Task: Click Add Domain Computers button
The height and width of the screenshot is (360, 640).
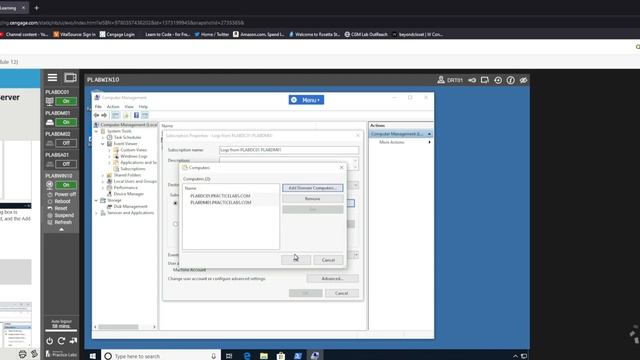Action: [x=313, y=188]
